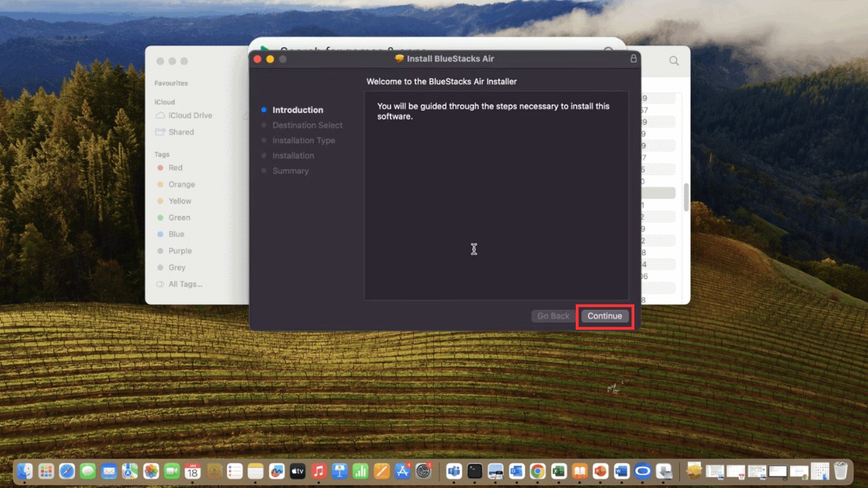
Task: Open Photos from the Dock
Action: point(151,471)
